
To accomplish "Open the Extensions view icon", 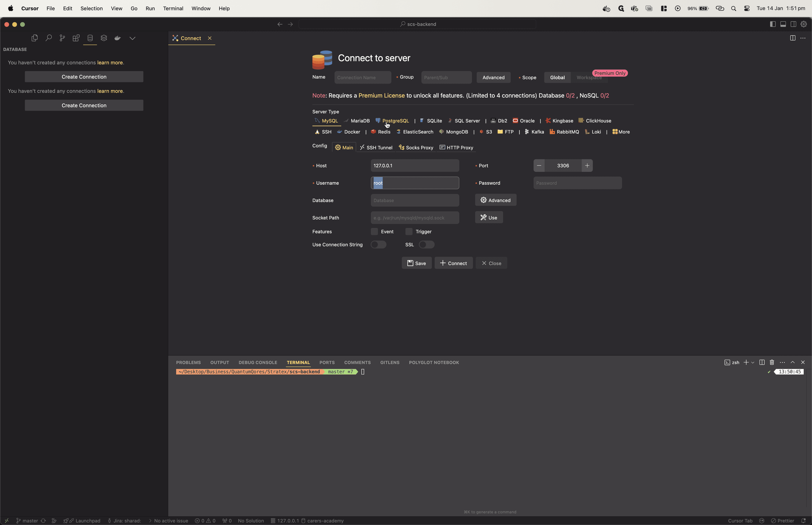I will (76, 38).
